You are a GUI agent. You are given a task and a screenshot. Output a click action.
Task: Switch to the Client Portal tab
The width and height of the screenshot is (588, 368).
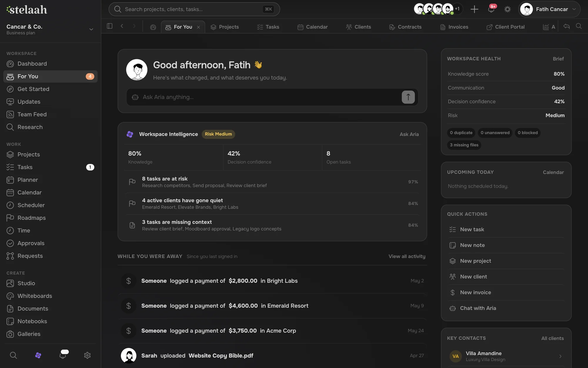click(x=506, y=27)
